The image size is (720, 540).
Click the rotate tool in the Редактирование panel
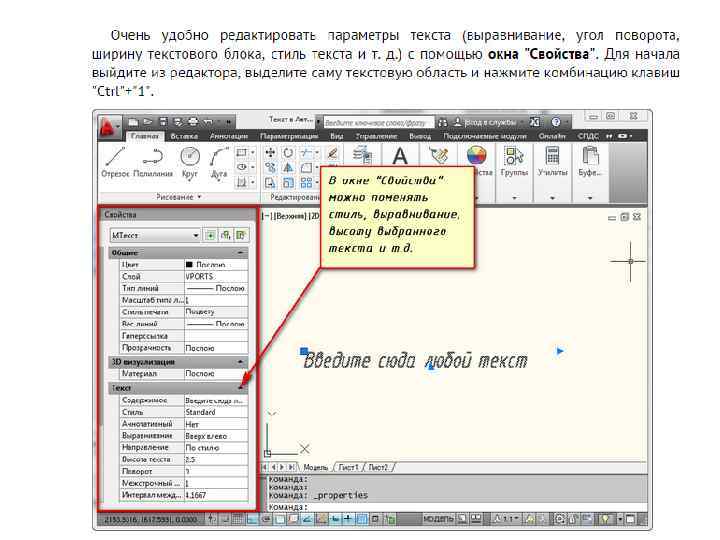pyautogui.click(x=288, y=152)
